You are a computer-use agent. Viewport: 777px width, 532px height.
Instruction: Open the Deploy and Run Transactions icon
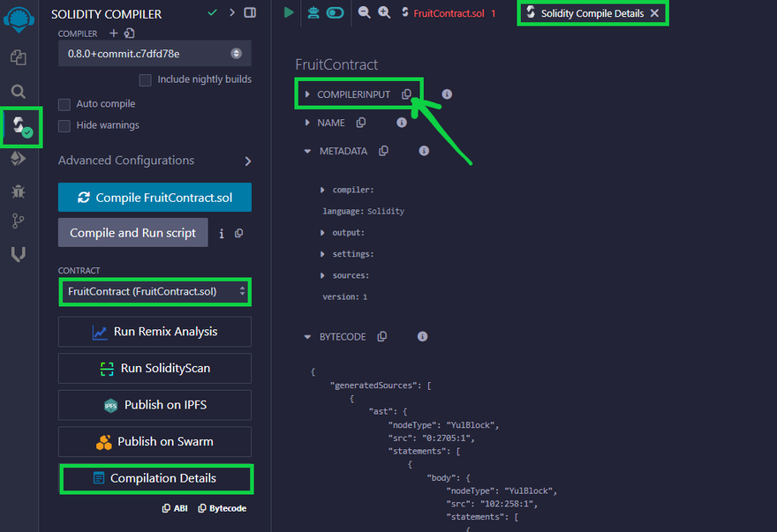click(x=19, y=159)
